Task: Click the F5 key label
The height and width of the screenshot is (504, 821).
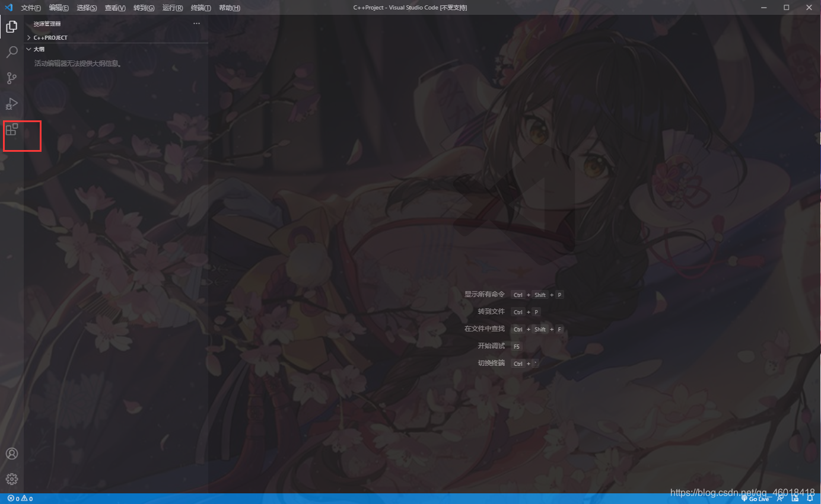Action: [516, 346]
